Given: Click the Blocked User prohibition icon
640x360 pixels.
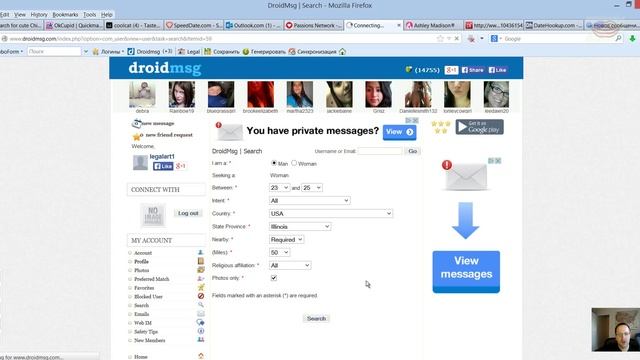Looking at the screenshot, I should [200, 296].
